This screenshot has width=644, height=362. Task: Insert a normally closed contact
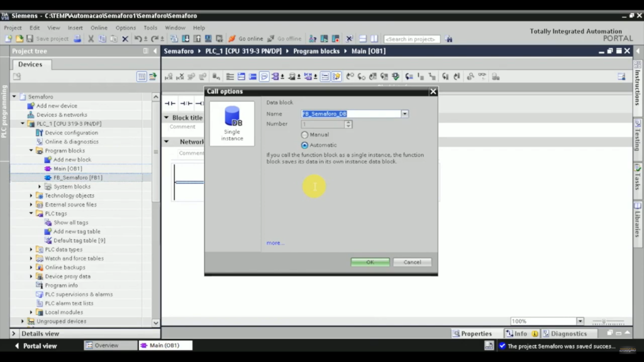[x=186, y=104]
